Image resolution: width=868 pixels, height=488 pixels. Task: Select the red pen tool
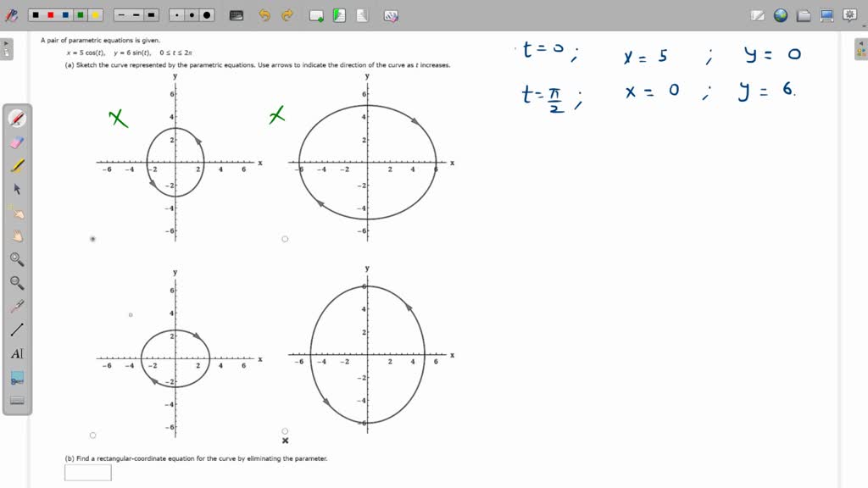(14, 119)
